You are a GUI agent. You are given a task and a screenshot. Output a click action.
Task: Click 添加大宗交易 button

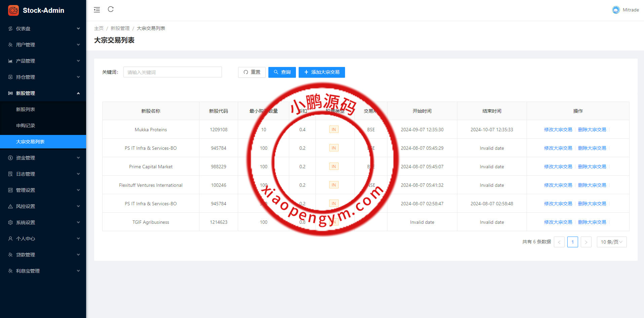[321, 72]
